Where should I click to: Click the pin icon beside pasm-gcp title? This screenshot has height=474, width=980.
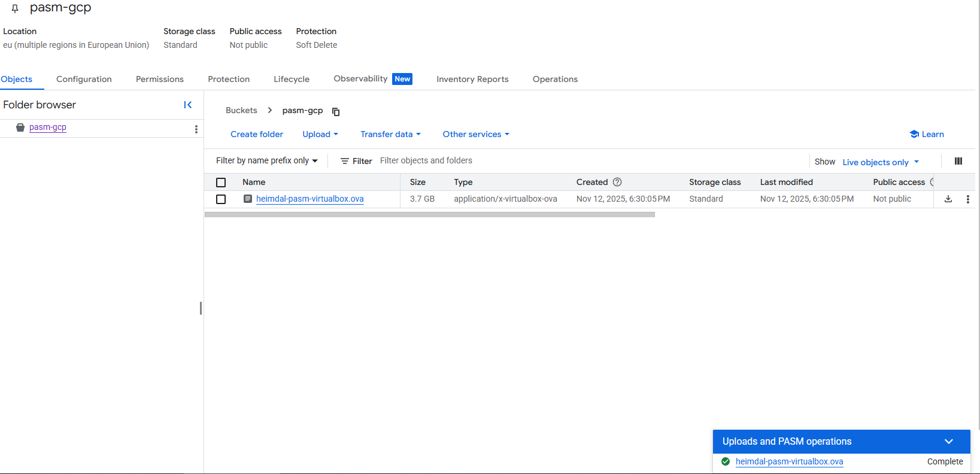pos(15,8)
